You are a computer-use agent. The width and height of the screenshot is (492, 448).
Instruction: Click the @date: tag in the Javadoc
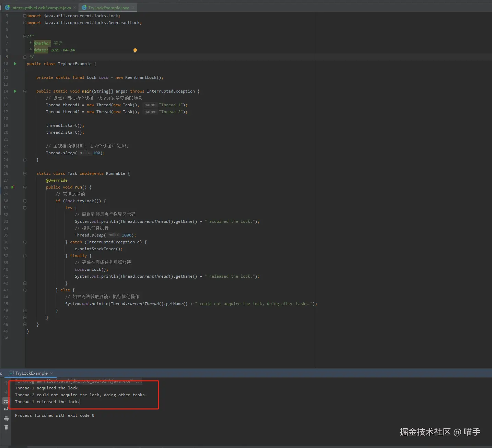tap(41, 50)
